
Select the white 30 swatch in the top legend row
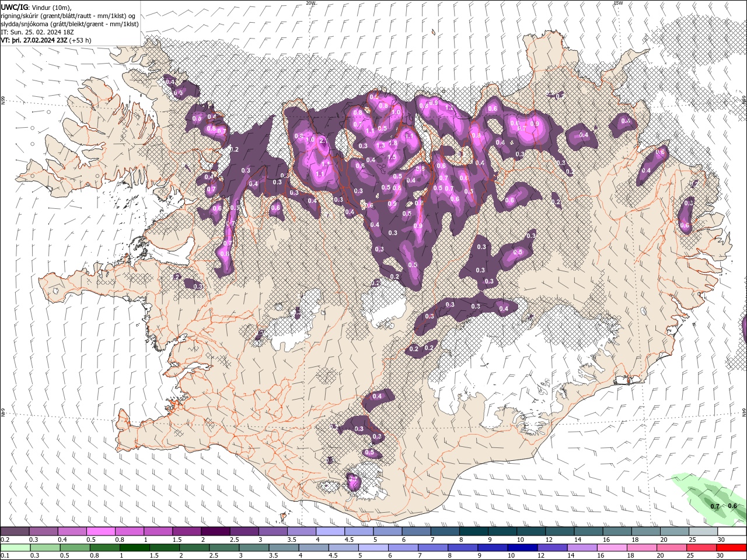point(732,531)
